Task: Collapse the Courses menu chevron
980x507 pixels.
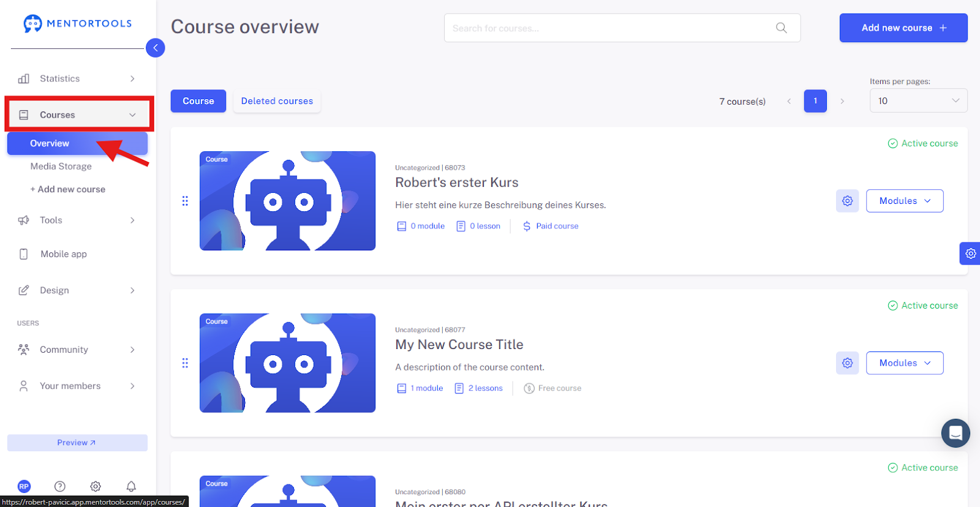Action: coord(132,115)
